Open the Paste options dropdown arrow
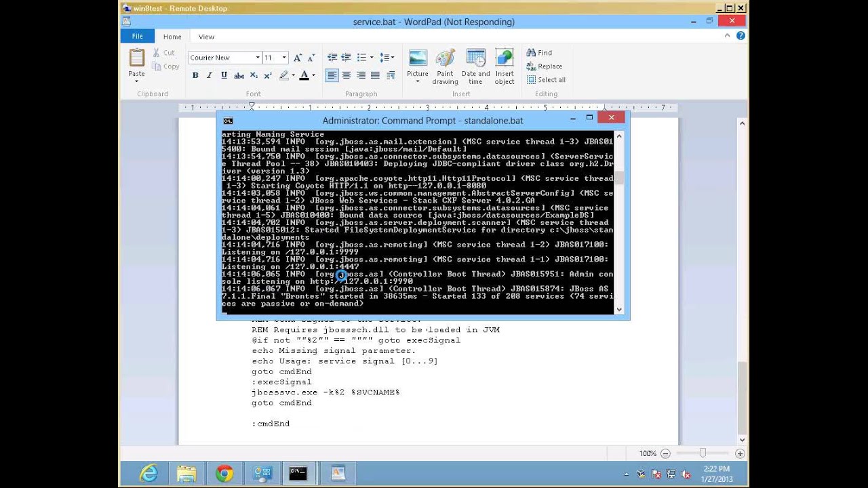868x488 pixels. [137, 81]
